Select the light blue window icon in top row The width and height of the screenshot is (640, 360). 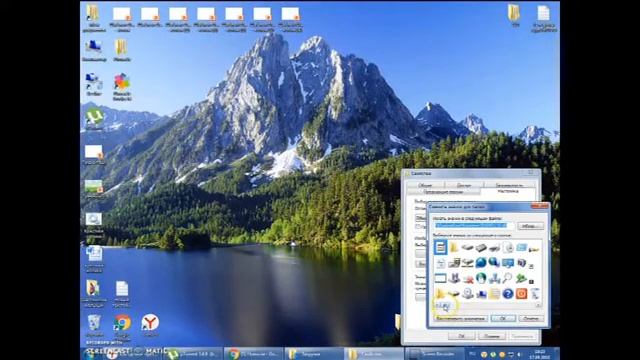tap(521, 247)
